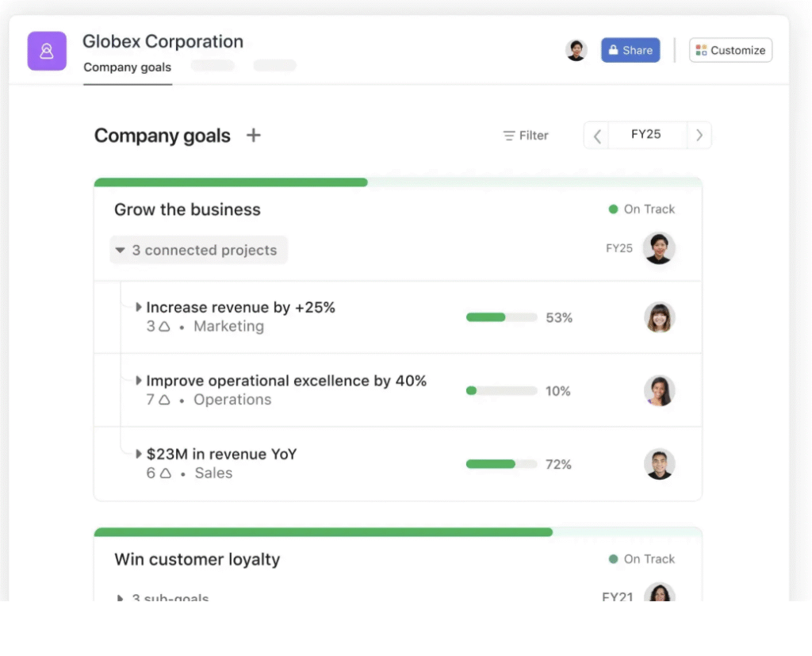Click the Increase revenue owner avatar
Image resolution: width=812 pixels, height=656 pixels.
(x=659, y=317)
